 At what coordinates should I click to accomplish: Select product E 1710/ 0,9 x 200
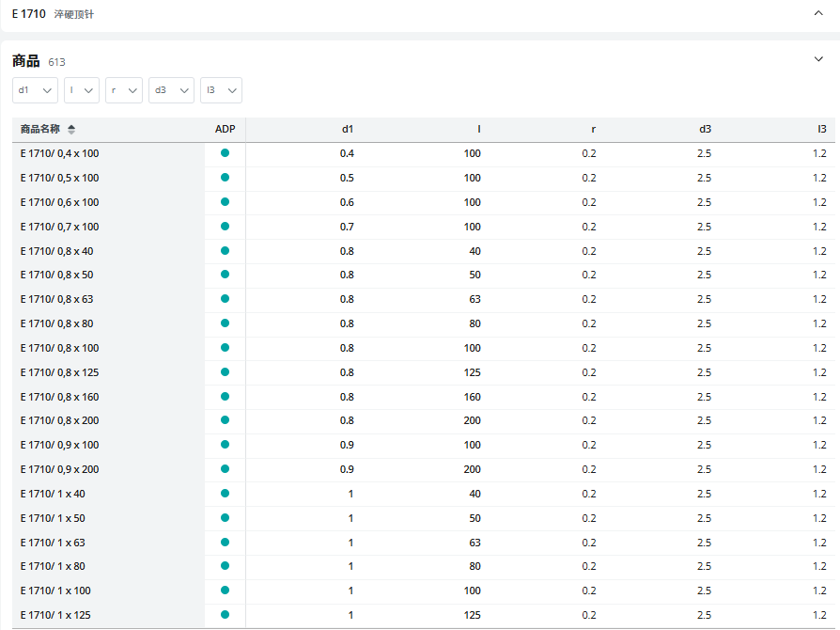coord(59,470)
